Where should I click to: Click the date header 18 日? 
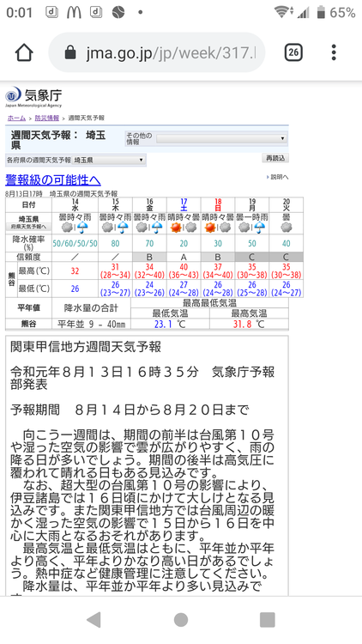click(x=218, y=204)
